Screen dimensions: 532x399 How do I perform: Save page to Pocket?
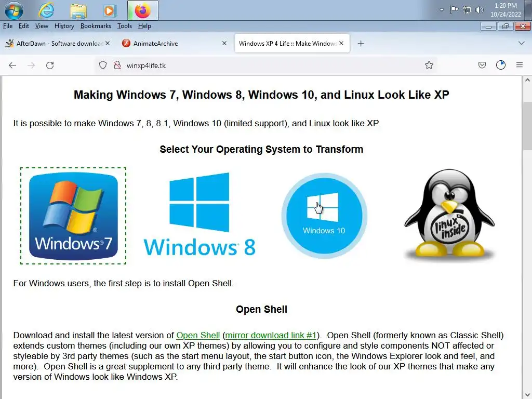(482, 65)
